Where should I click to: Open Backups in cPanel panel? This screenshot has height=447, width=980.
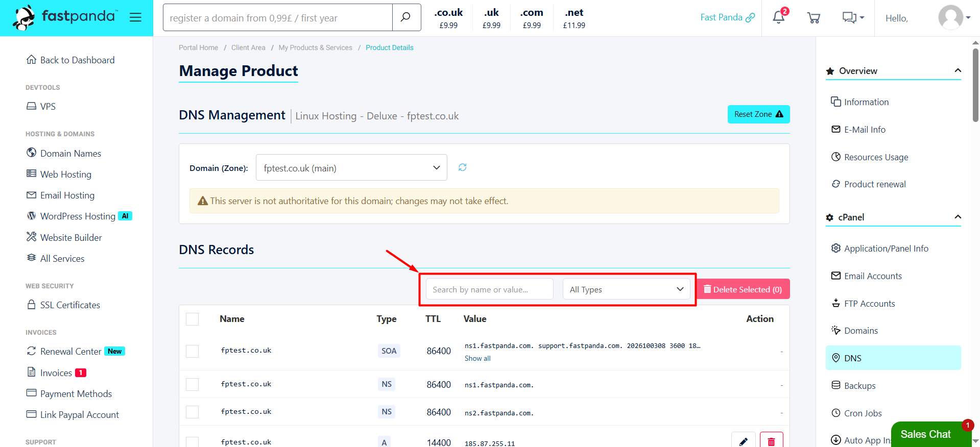click(x=854, y=386)
